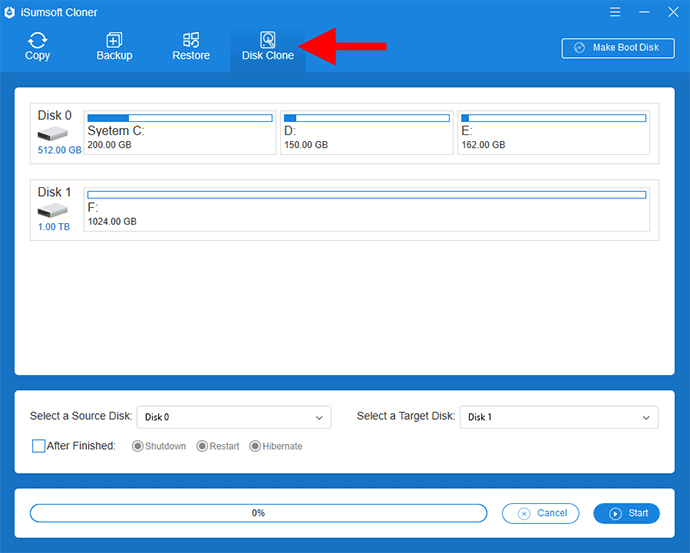Image resolution: width=690 pixels, height=553 pixels.
Task: Click the Start button
Action: [x=627, y=513]
